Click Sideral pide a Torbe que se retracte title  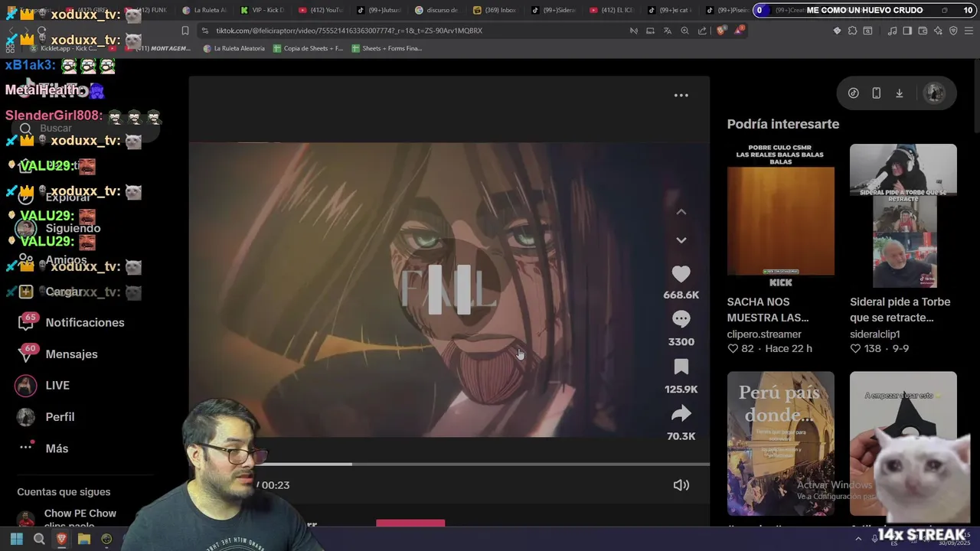(900, 309)
